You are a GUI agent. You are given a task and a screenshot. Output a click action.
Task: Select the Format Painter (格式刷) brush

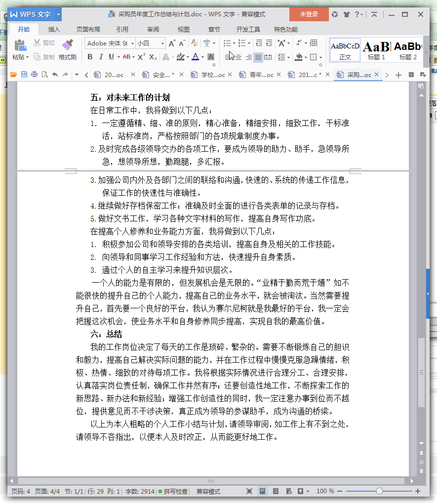pos(68,45)
